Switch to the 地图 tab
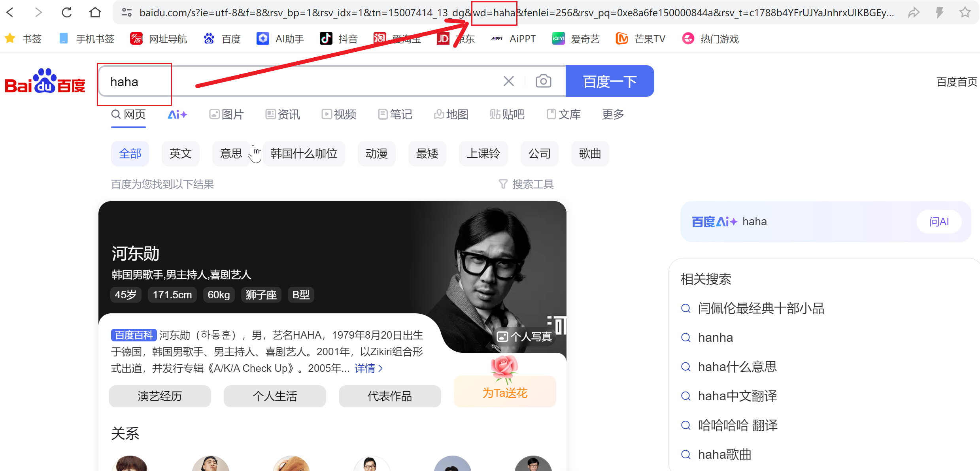This screenshot has width=980, height=471. [451, 115]
